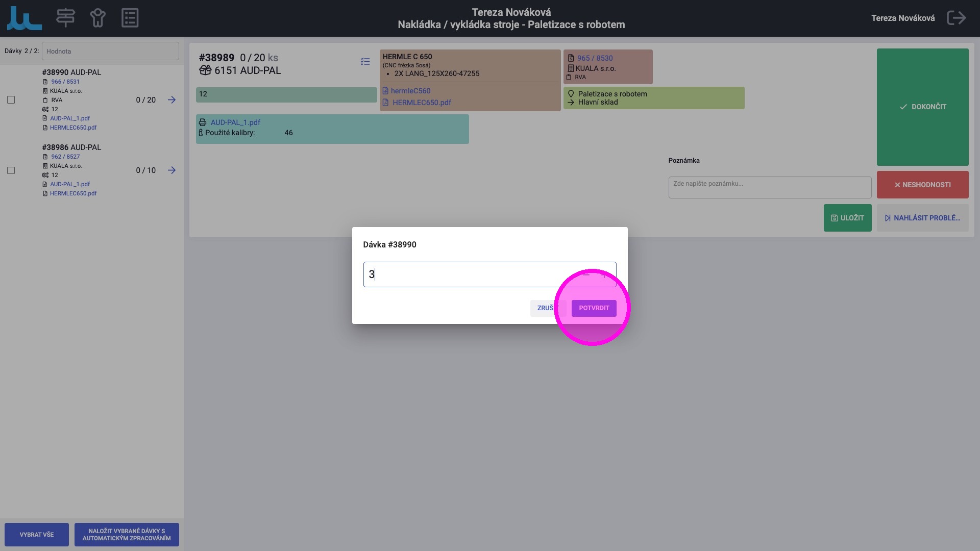Image resolution: width=980 pixels, height=551 pixels.
Task: Check the checkbox for batch #38990
Action: 11,100
